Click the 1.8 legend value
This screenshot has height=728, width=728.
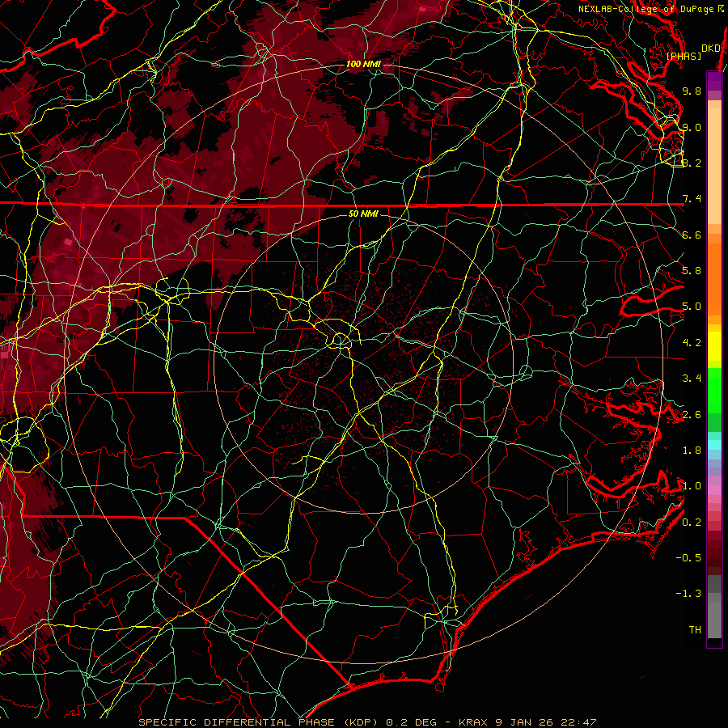[692, 451]
